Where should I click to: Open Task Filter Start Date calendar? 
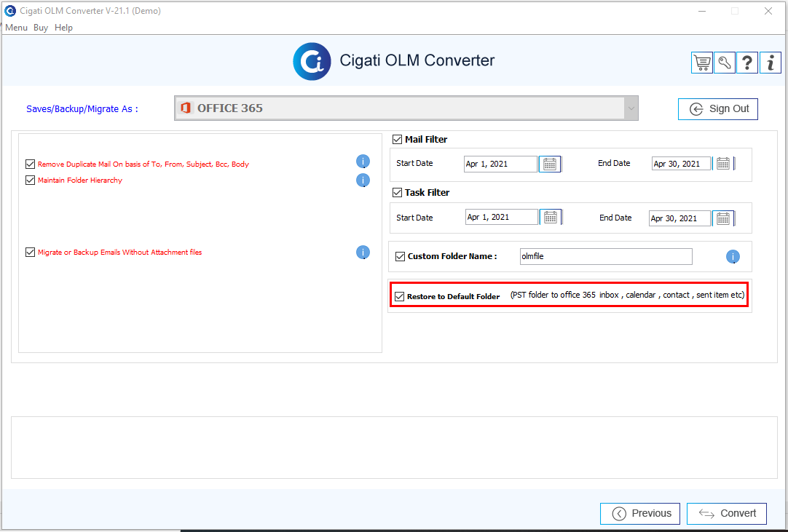click(551, 217)
